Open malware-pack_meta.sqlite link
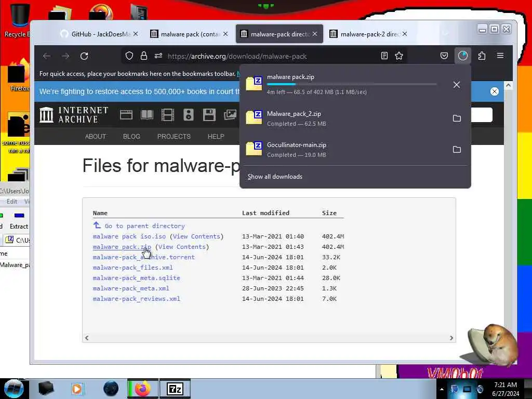The height and width of the screenshot is (399, 532). coord(137,278)
